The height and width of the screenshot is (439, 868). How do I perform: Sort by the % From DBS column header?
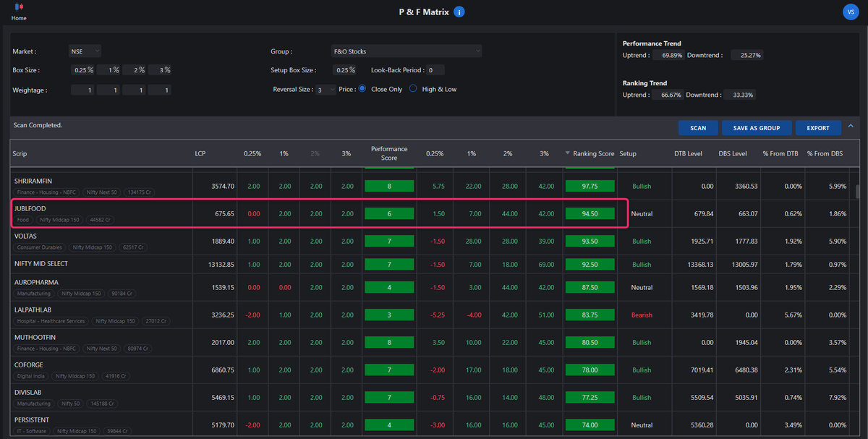[825, 154]
